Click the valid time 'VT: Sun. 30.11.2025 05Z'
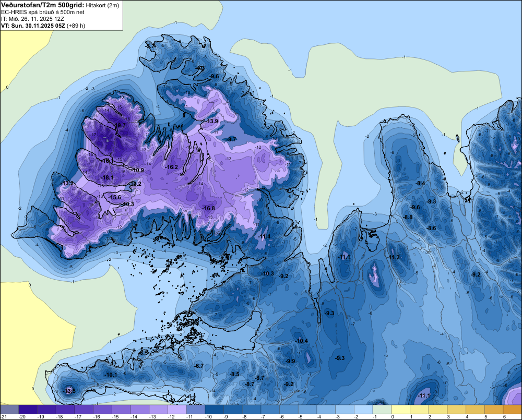 33,26
